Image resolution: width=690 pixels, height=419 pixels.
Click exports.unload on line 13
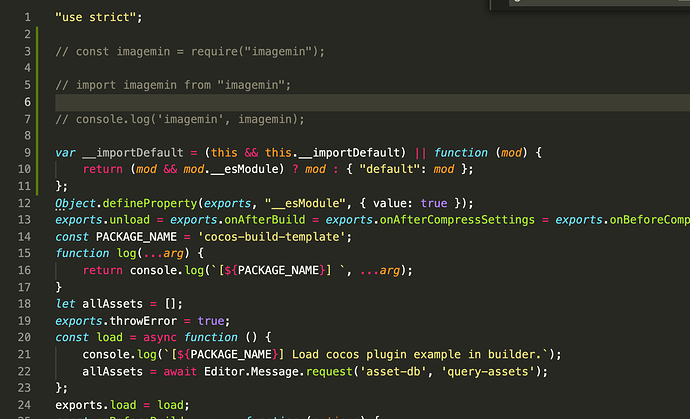pyautogui.click(x=102, y=220)
